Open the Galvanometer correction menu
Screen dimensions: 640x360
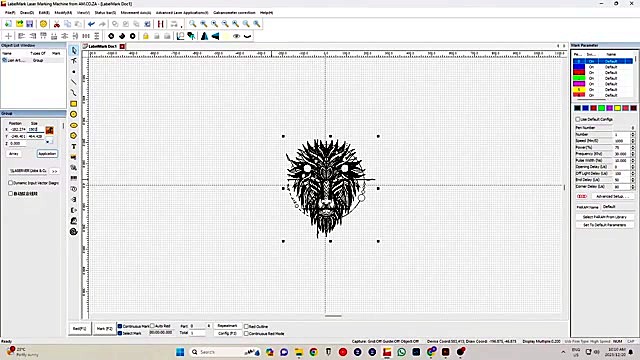click(234, 13)
